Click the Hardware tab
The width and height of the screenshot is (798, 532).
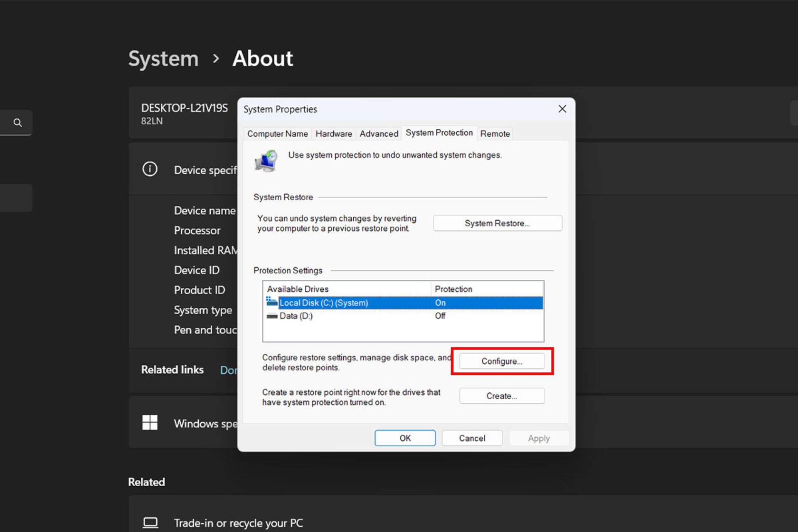point(333,133)
